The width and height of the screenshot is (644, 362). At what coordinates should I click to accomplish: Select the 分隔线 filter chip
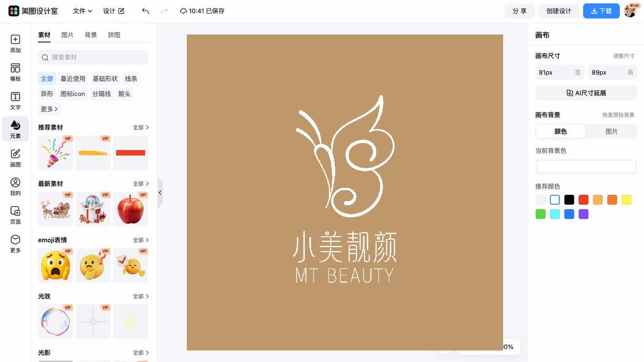click(x=101, y=94)
